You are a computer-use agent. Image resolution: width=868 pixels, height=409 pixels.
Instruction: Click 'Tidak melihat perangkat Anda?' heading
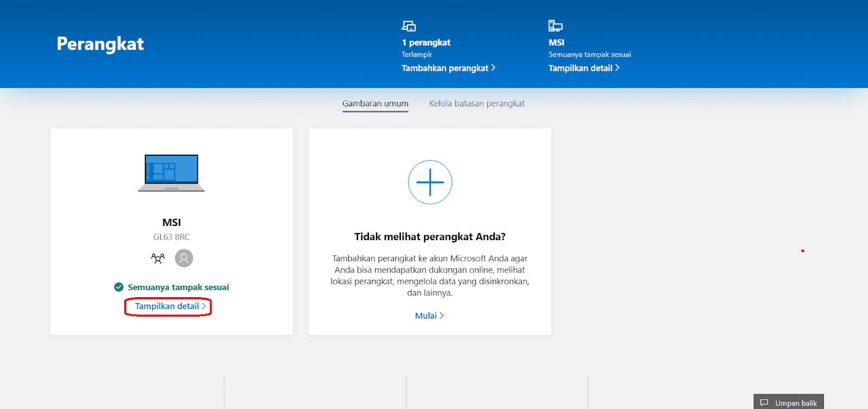tap(430, 237)
